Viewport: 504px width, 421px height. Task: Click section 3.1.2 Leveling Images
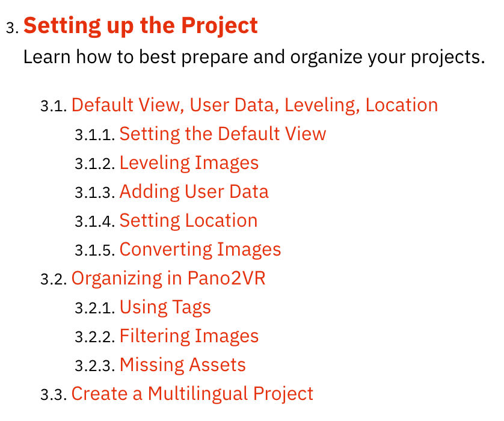click(x=189, y=162)
